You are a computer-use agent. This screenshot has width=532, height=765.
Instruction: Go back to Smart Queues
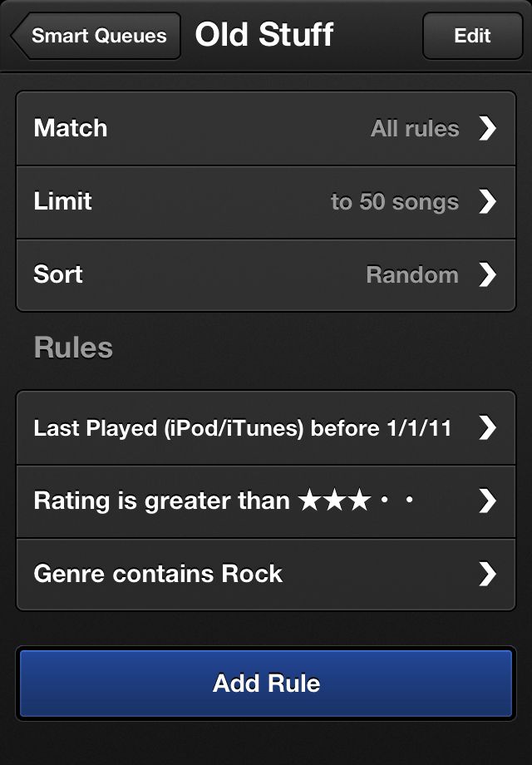point(96,37)
